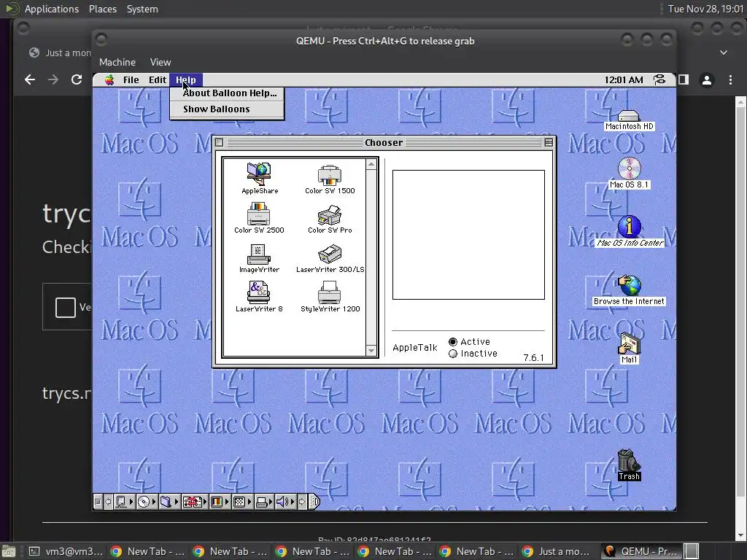
Task: Open the File menu in Chooser
Action: [131, 80]
